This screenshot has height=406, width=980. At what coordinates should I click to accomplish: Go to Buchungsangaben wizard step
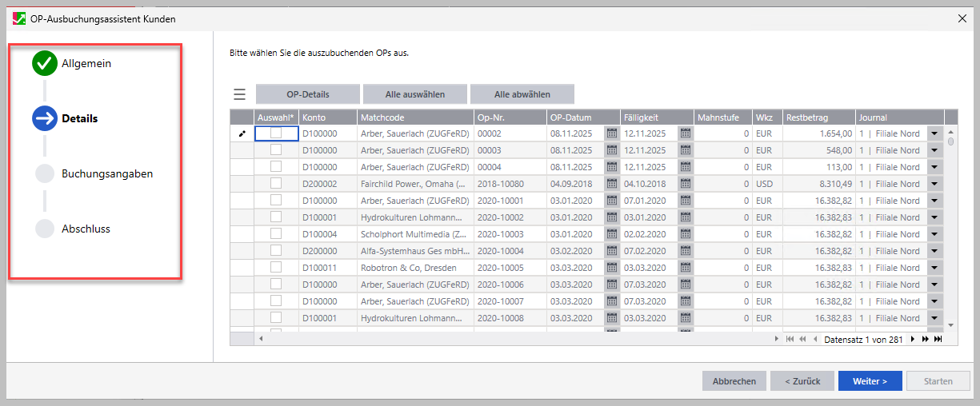[107, 173]
